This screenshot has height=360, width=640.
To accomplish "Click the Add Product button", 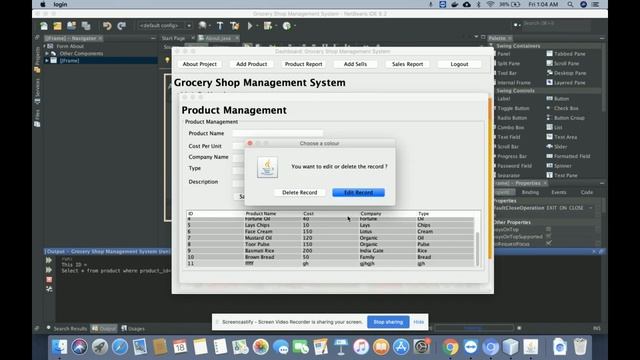I will pyautogui.click(x=251, y=64).
